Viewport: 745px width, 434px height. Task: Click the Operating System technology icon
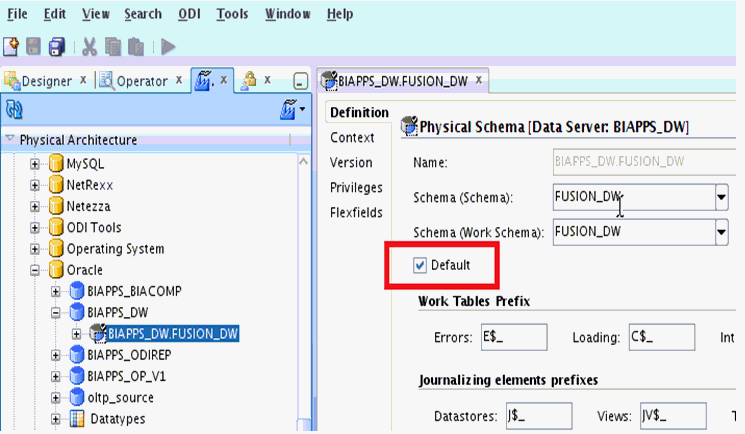[56, 248]
